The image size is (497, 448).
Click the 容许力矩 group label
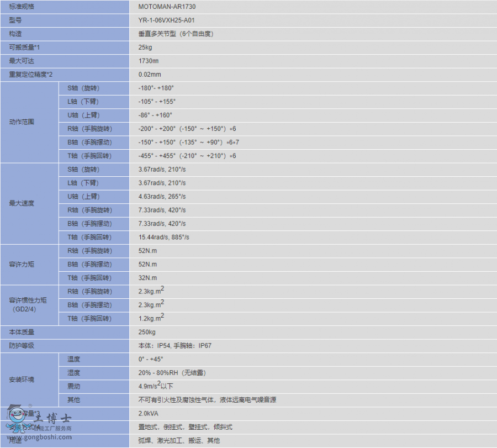pyautogui.click(x=22, y=265)
